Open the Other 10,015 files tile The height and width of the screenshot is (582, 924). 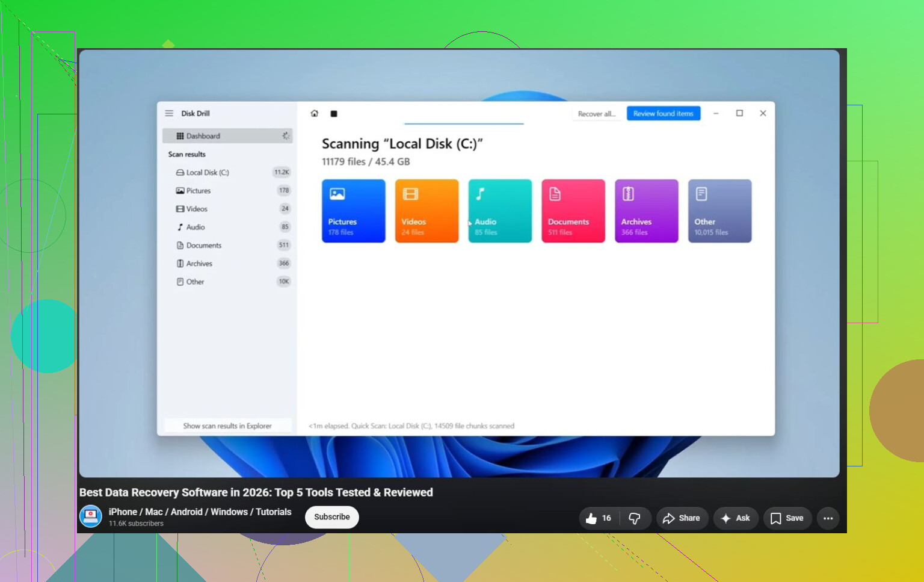coord(720,211)
